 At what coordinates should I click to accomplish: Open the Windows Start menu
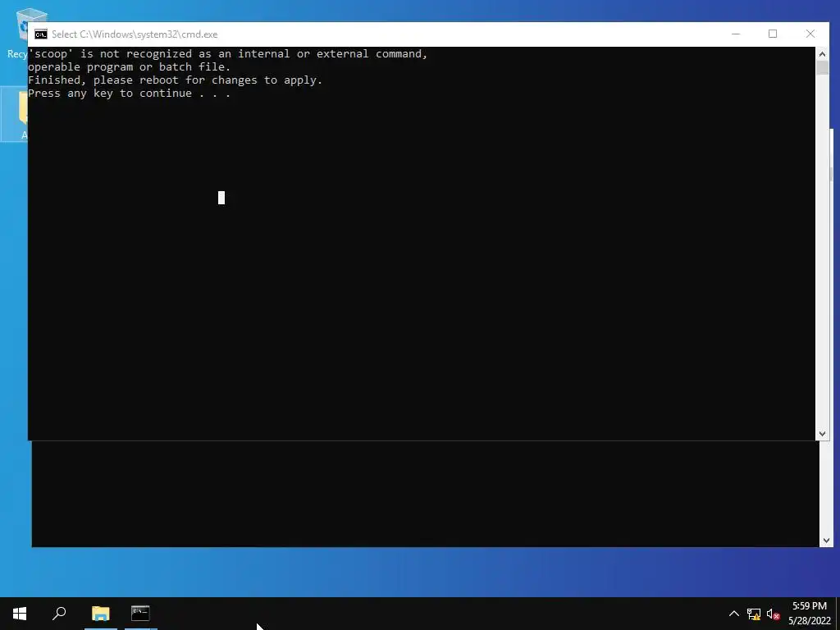point(20,614)
